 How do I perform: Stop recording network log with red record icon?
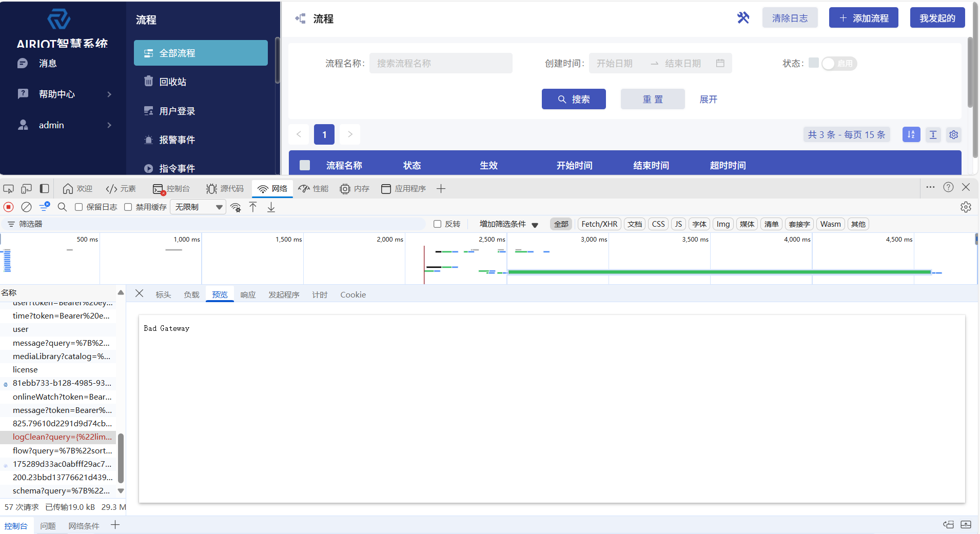tap(8, 207)
